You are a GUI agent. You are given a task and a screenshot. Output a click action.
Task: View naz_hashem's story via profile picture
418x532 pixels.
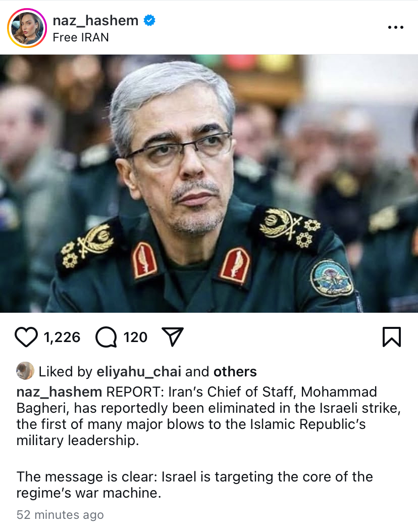coord(27,28)
